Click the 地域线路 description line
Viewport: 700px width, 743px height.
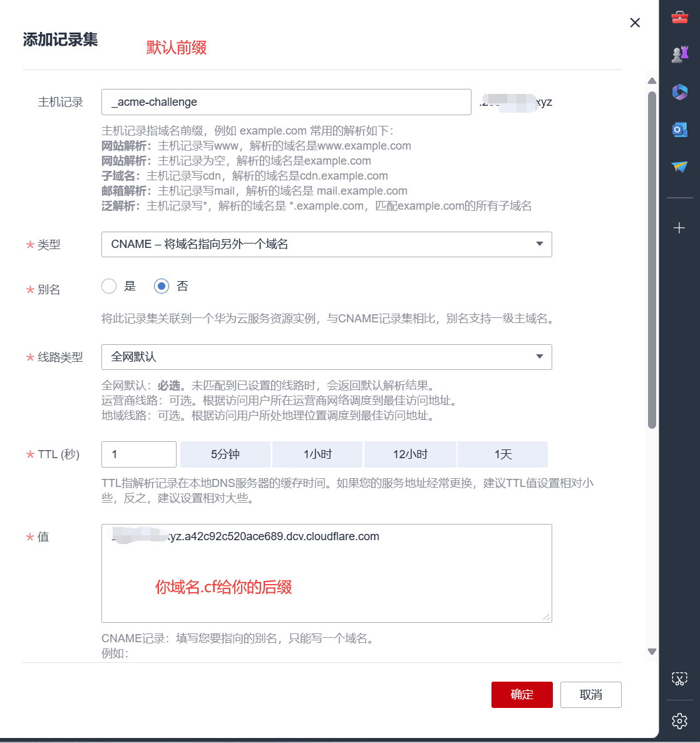[270, 416]
